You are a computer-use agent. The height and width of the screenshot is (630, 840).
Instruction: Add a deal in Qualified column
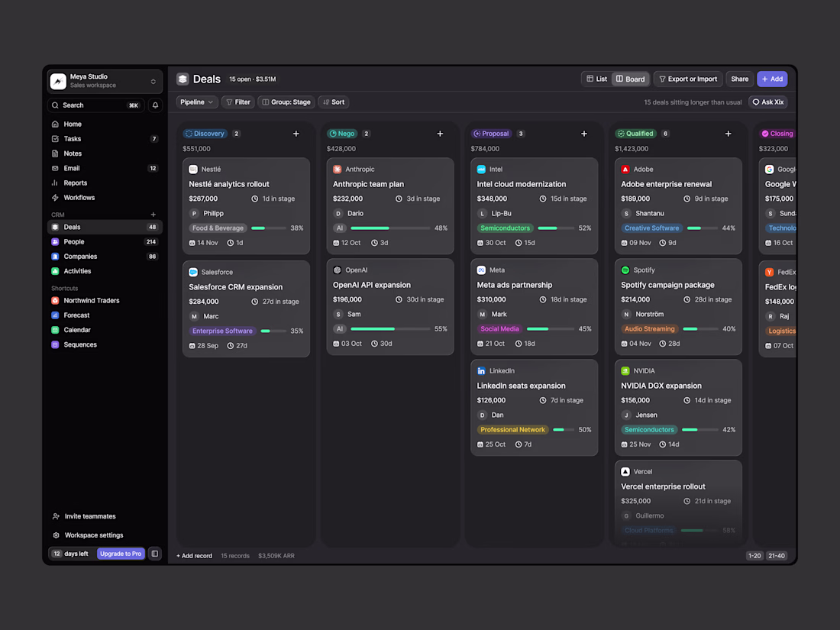(x=728, y=134)
